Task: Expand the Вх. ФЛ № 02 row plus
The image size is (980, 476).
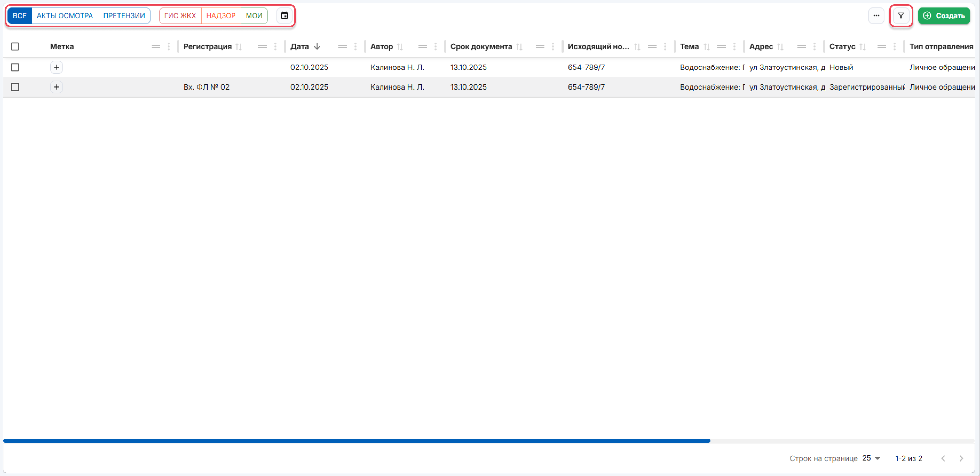Action: 56,87
